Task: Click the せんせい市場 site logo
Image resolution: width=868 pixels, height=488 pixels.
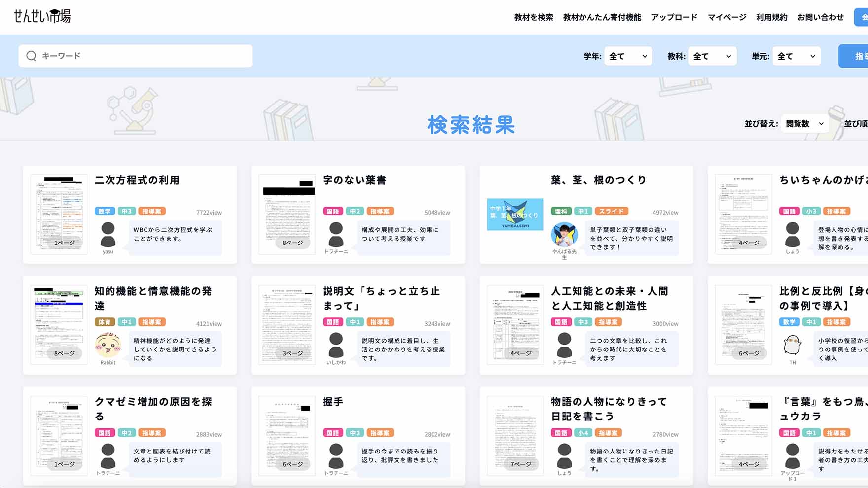Action: 42,16
